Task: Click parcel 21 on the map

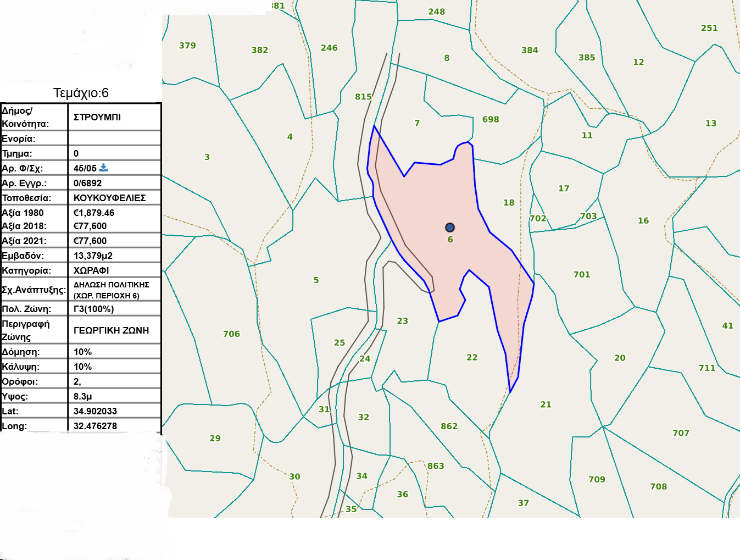Action: pyautogui.click(x=546, y=404)
